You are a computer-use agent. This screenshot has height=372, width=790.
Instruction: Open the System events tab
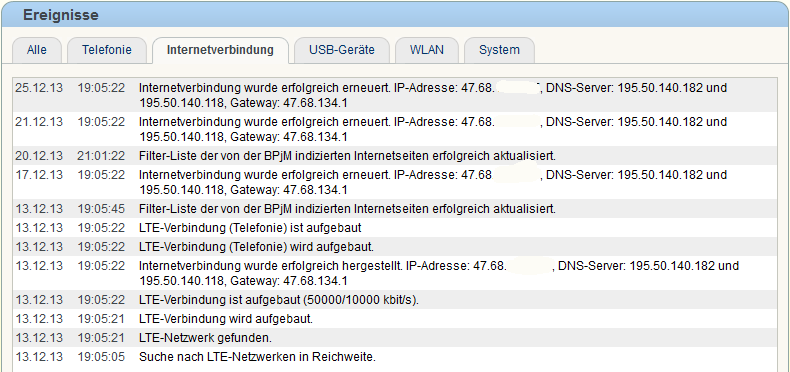coord(499,50)
